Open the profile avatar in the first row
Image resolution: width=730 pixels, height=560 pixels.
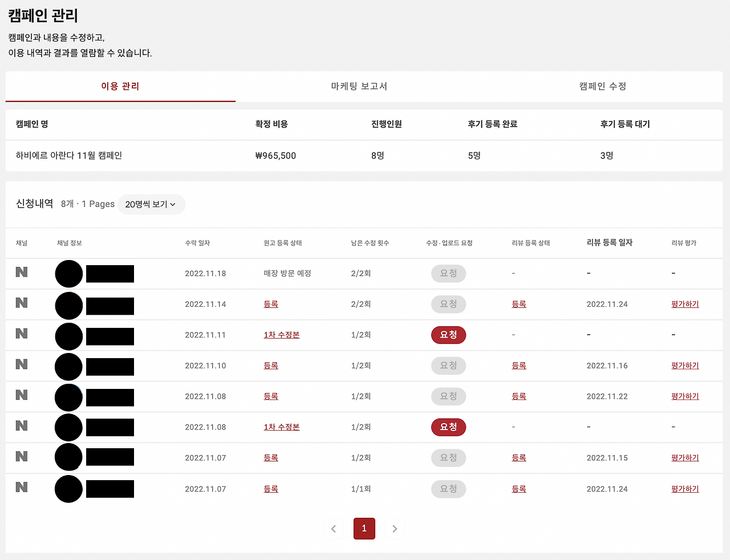click(x=68, y=273)
